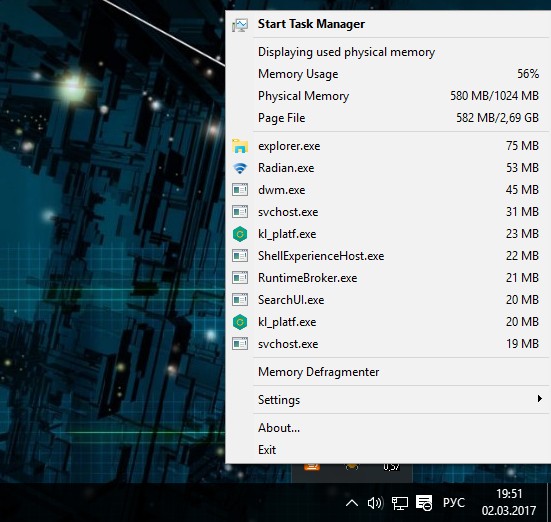This screenshot has height=522, width=551.
Task: Select the RuntimeBroker.exe entry
Action: tap(388, 278)
